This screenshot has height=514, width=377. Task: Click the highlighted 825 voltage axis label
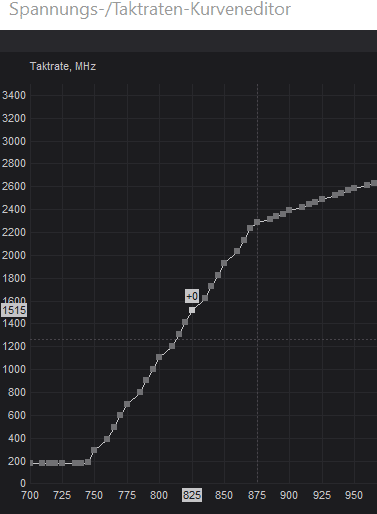pyautogui.click(x=192, y=495)
